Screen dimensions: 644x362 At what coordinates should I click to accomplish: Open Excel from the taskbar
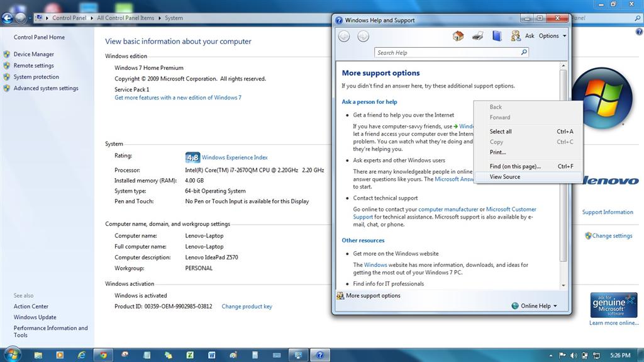click(x=190, y=355)
